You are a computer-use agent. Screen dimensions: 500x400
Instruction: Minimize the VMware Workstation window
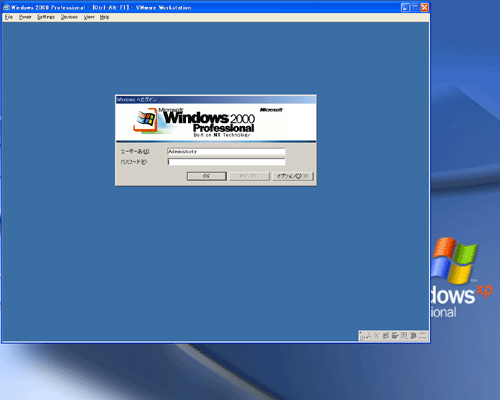pos(405,7)
